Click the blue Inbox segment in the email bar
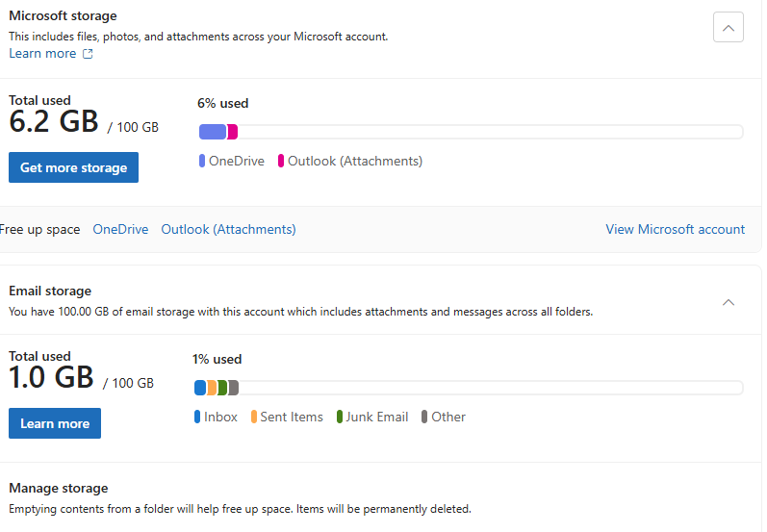767x532 pixels. point(200,388)
